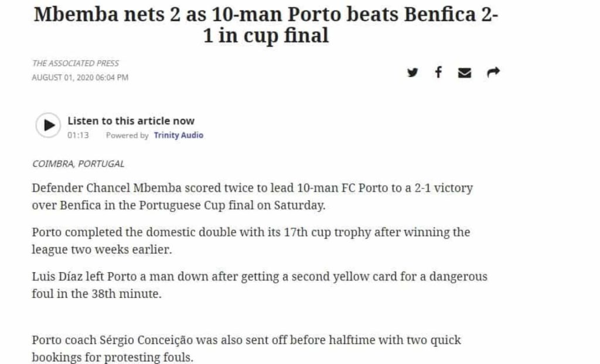Click the August 01, 2020 timestamp
600x364 pixels.
[x=80, y=77]
